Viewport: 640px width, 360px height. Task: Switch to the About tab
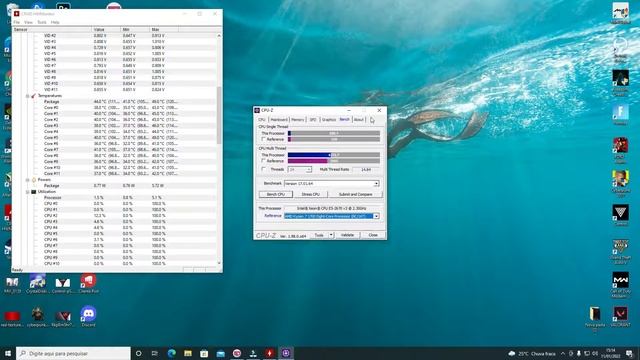click(358, 120)
